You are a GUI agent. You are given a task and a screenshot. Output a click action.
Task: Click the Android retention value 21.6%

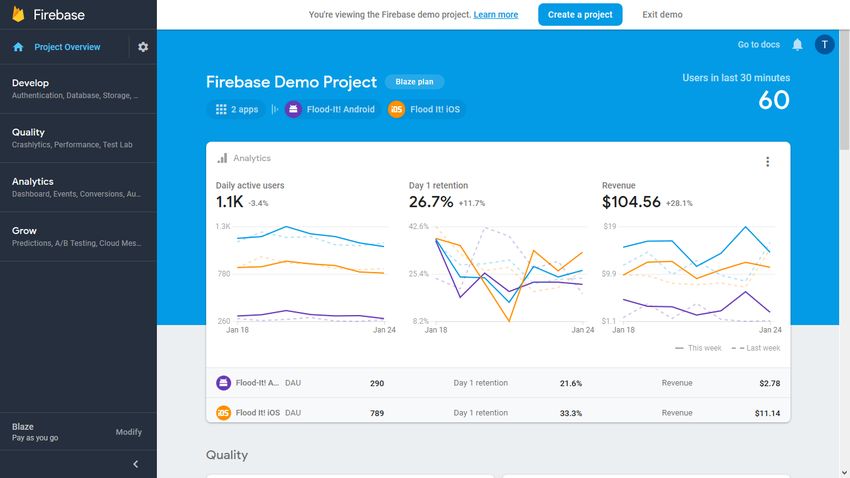point(571,383)
